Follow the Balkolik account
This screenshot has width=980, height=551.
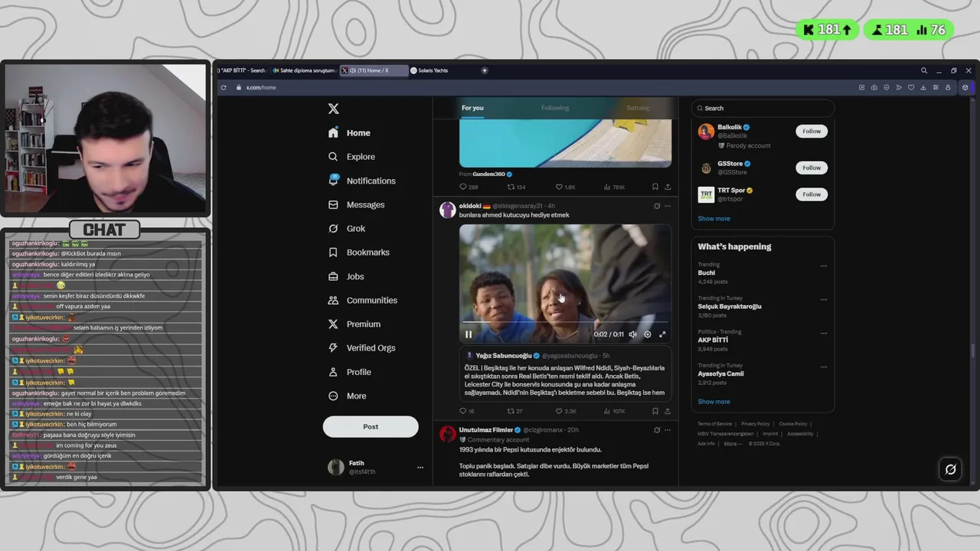point(812,131)
